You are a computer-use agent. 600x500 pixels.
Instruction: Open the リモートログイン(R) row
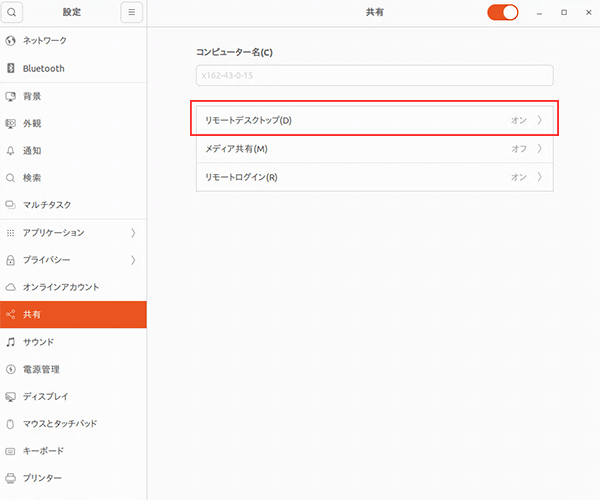[374, 177]
